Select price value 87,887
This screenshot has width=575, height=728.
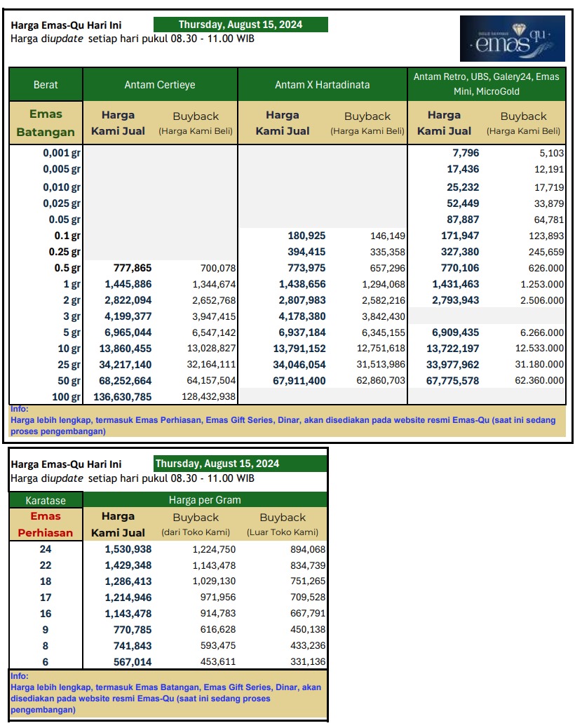point(463,220)
